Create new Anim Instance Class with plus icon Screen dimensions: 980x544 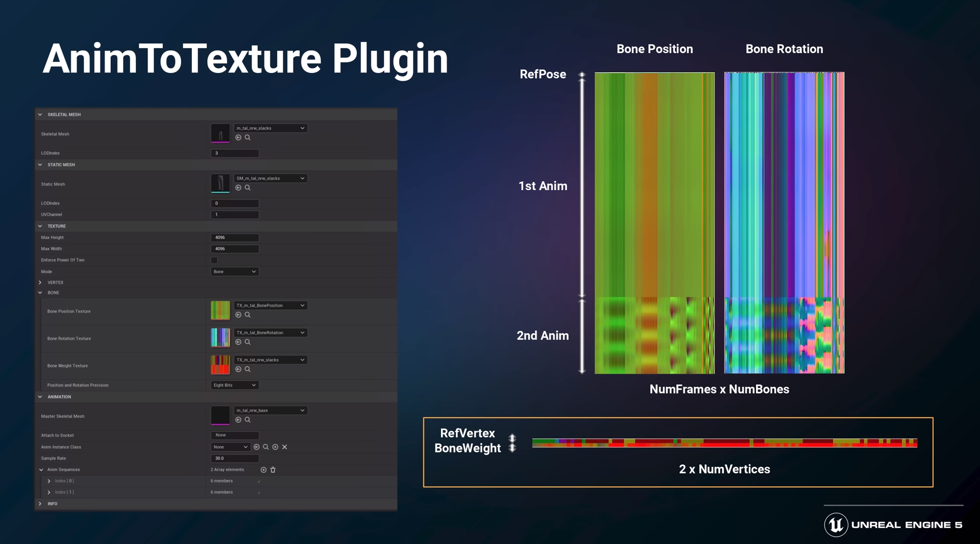coord(275,447)
